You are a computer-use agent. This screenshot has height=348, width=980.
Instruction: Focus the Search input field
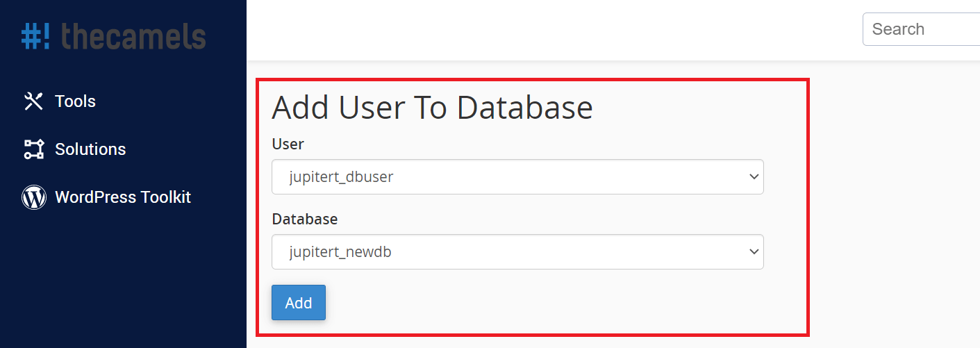click(x=921, y=29)
